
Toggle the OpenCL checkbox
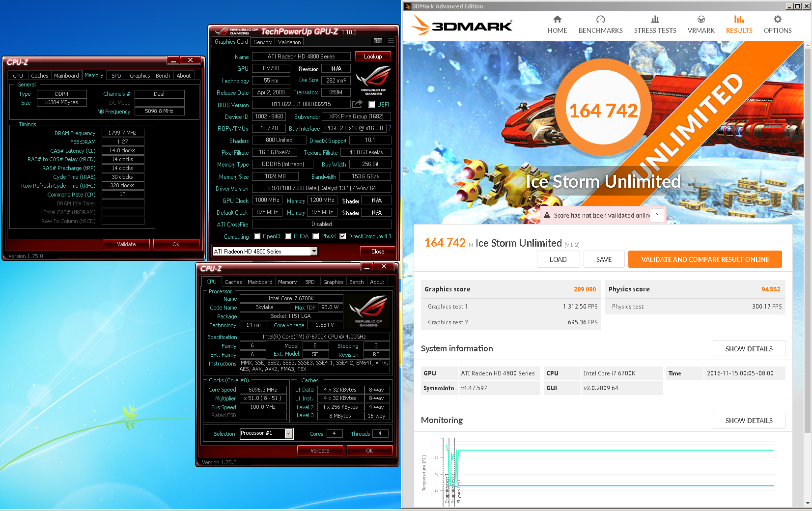pyautogui.click(x=257, y=236)
